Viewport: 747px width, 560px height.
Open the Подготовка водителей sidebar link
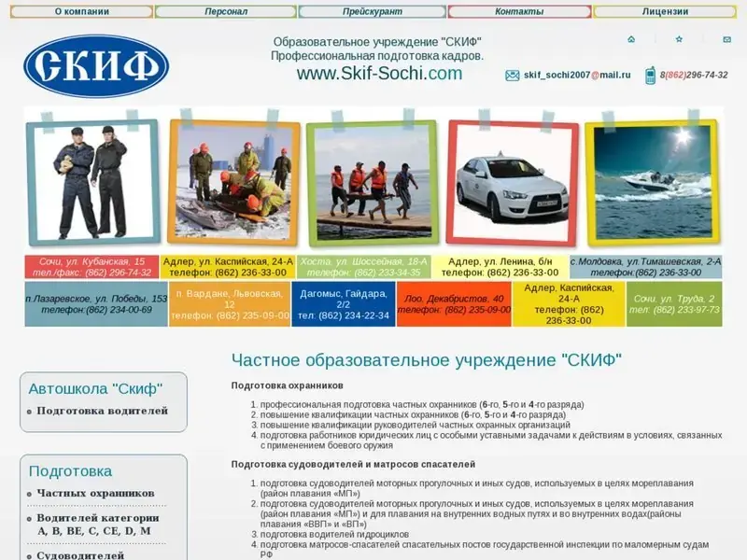[103, 411]
